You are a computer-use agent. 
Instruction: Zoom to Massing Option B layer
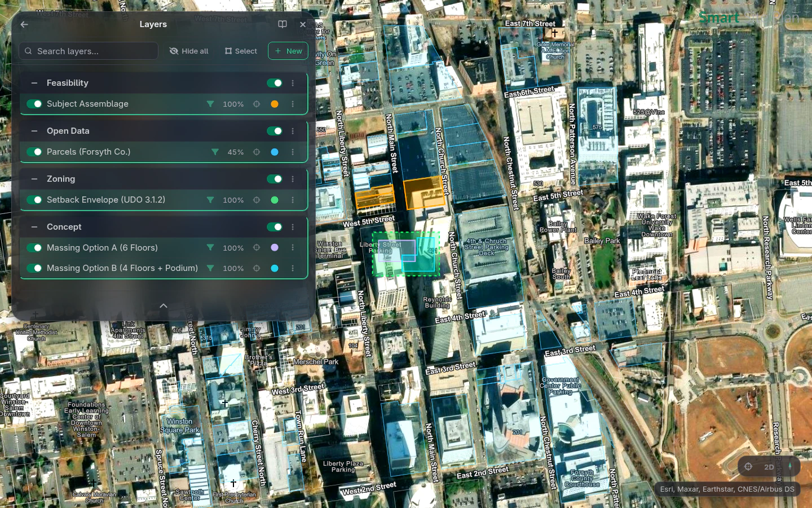(257, 268)
